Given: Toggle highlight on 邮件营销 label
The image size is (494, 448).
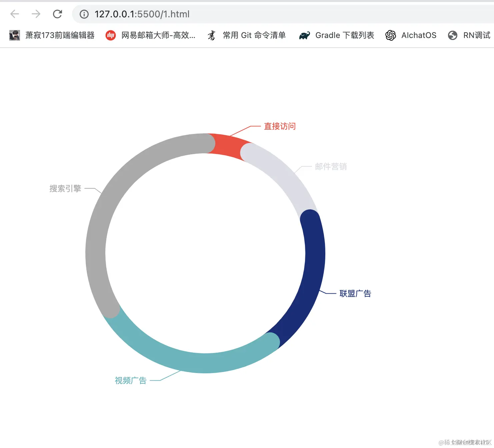Looking at the screenshot, I should [330, 167].
